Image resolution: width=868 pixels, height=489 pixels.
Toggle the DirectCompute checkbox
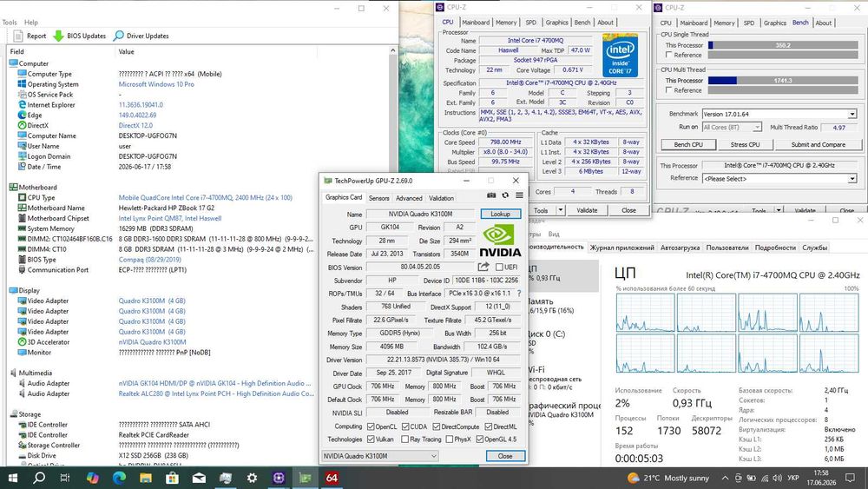pos(437,426)
